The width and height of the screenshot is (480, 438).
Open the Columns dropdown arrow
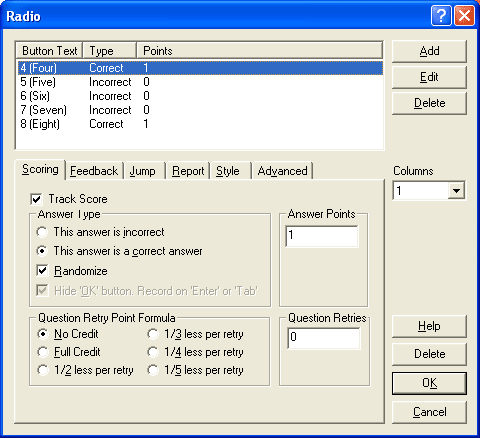(x=456, y=191)
